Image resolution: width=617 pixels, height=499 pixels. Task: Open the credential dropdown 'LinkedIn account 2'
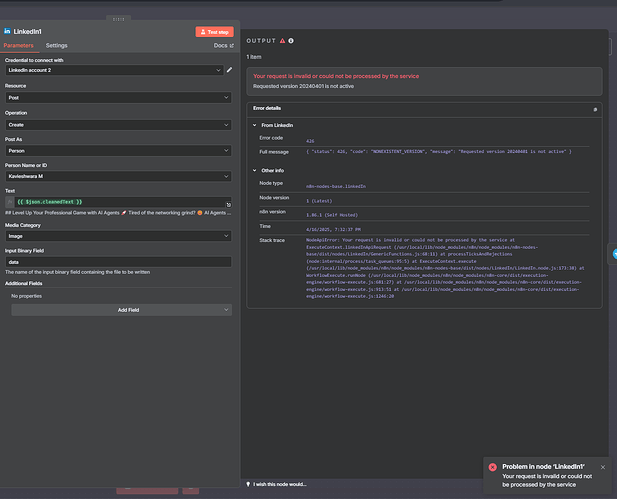[114, 70]
